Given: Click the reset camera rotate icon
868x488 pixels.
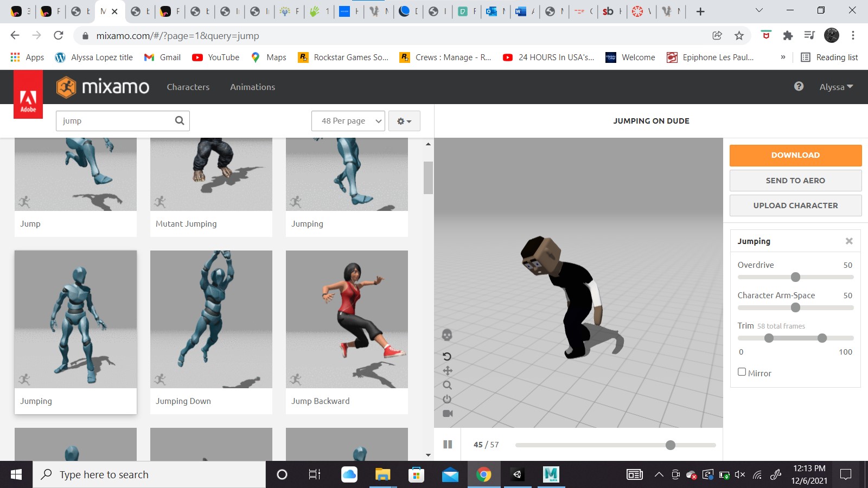Looking at the screenshot, I should pos(447,356).
